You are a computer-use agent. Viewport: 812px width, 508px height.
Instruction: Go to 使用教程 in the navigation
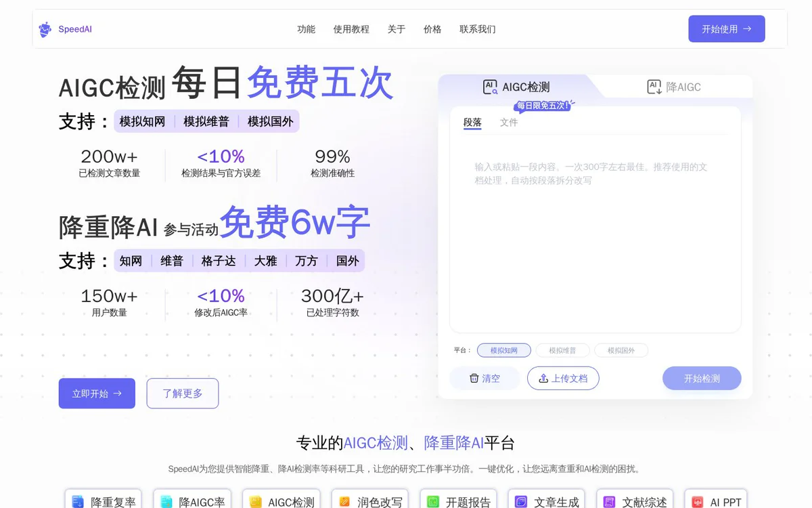point(351,29)
